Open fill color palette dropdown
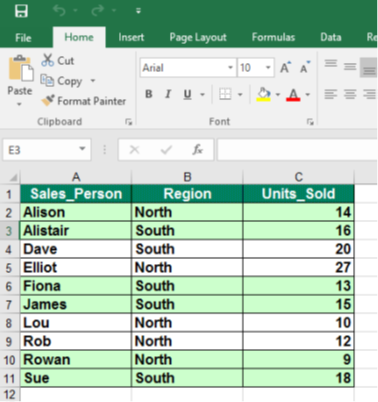378x402 pixels. (x=278, y=95)
